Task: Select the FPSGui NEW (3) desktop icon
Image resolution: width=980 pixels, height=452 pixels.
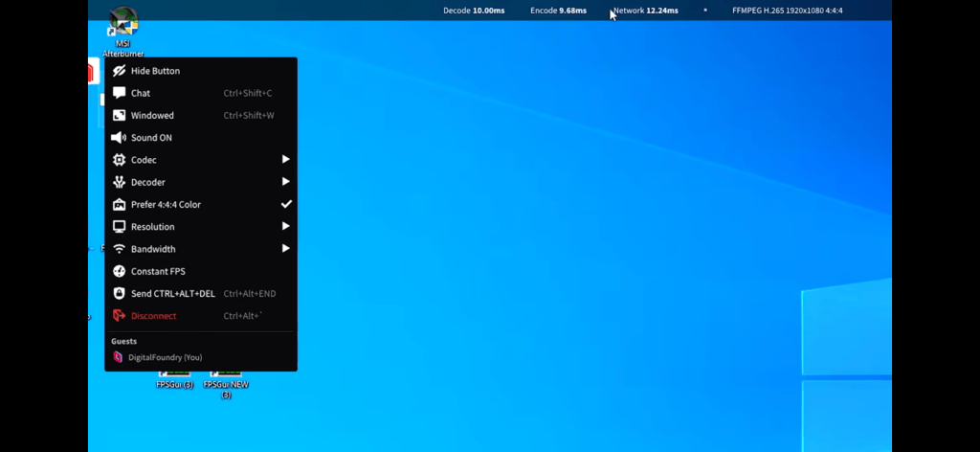Action: [226, 384]
